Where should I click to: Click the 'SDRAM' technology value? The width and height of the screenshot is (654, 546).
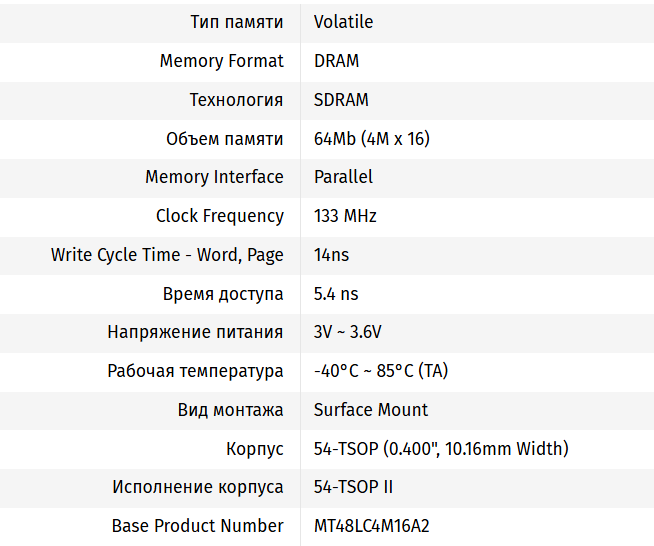coord(341,100)
